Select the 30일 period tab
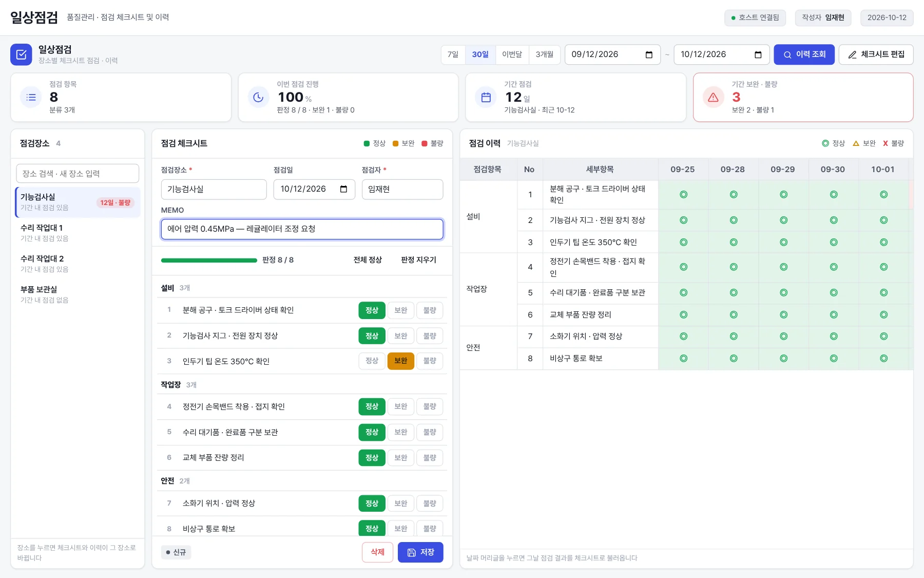Screen dimensions: 924x578 click(x=480, y=54)
